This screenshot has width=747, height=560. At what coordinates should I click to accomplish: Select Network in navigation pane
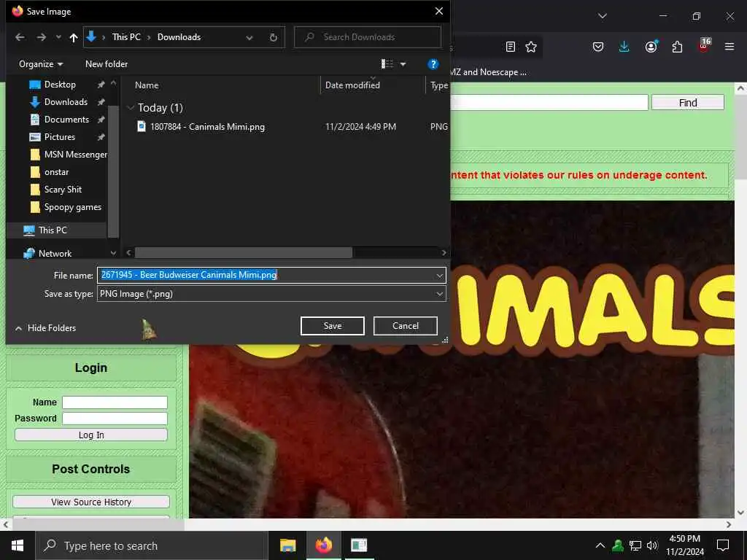pyautogui.click(x=55, y=253)
